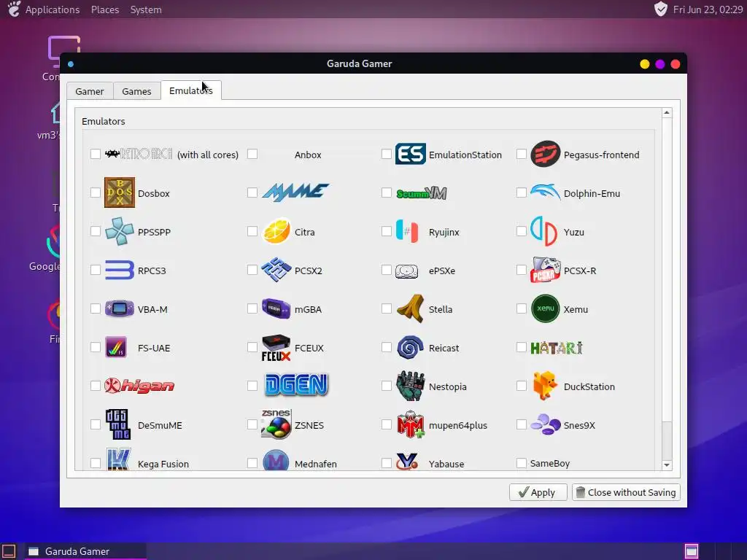
Task: Click the RetroArch logo icon
Action: [138, 154]
